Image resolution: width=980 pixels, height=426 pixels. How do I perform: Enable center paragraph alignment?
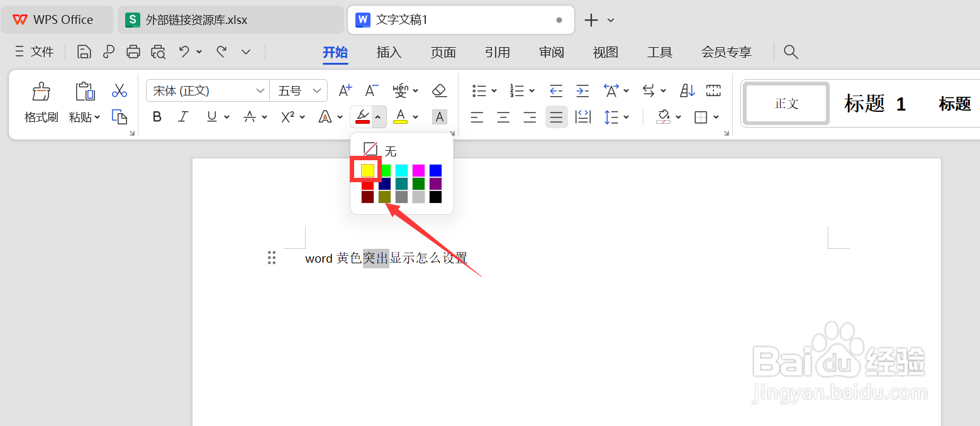click(x=503, y=117)
